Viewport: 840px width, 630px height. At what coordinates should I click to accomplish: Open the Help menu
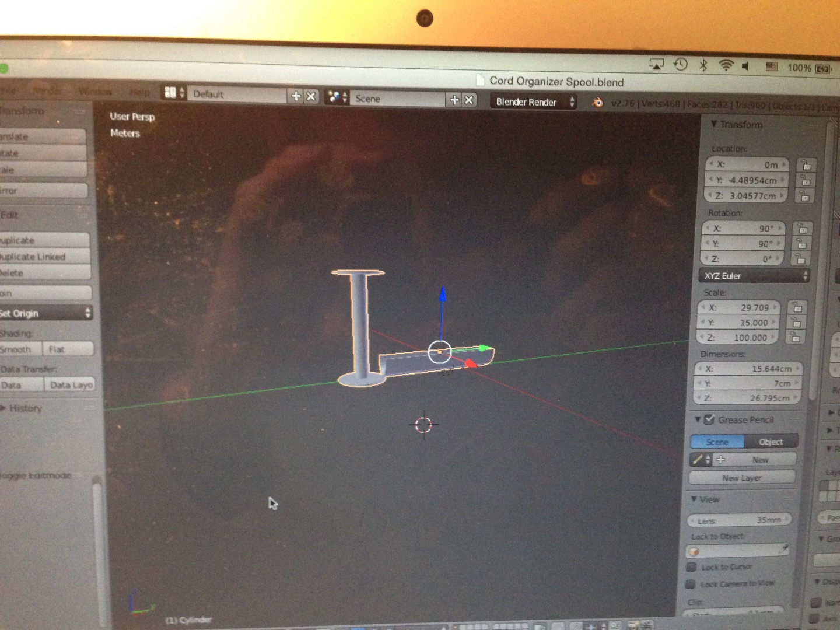point(139,92)
